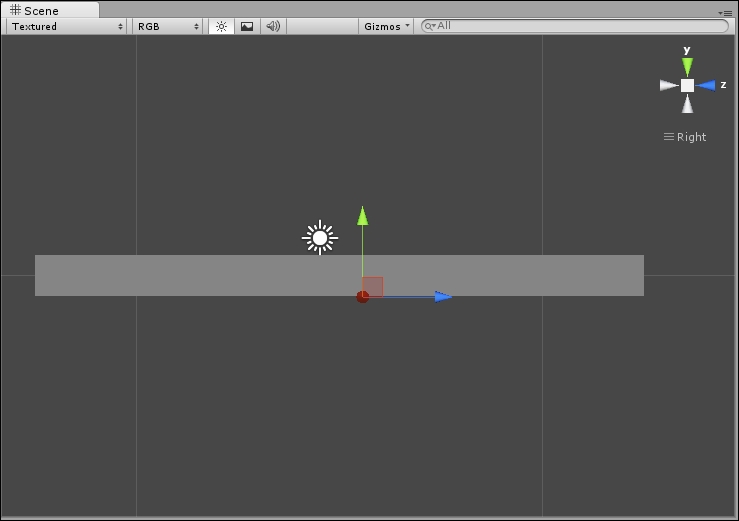Open the Scene panel options menu
Viewport: 739px width, 521px height.
coord(725,13)
